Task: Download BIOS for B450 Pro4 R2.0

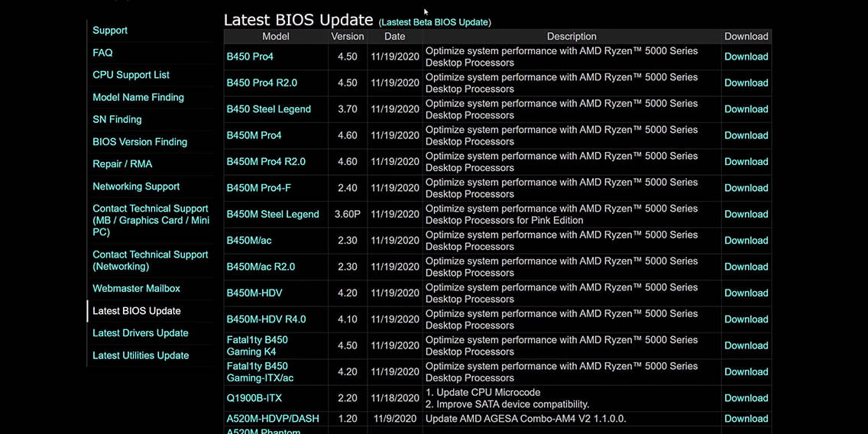Action: [747, 83]
